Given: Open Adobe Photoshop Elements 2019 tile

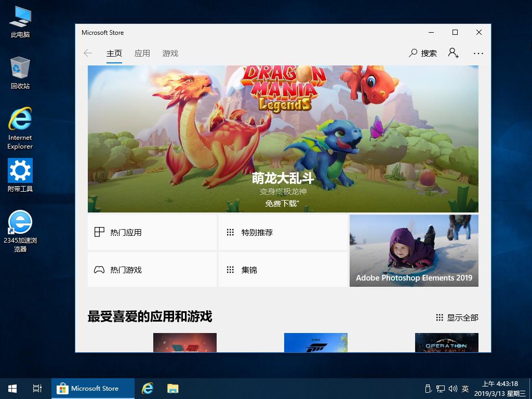Looking at the screenshot, I should [x=414, y=251].
